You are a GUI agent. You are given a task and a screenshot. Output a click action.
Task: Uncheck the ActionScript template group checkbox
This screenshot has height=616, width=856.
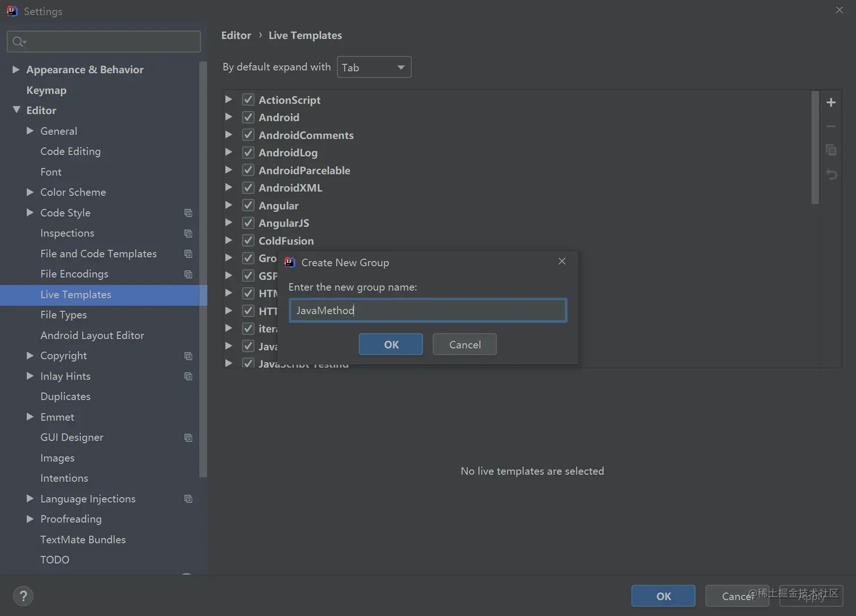pyautogui.click(x=248, y=100)
